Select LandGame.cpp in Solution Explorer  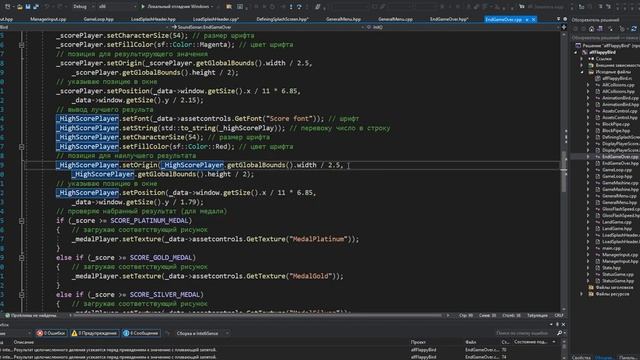click(x=616, y=222)
